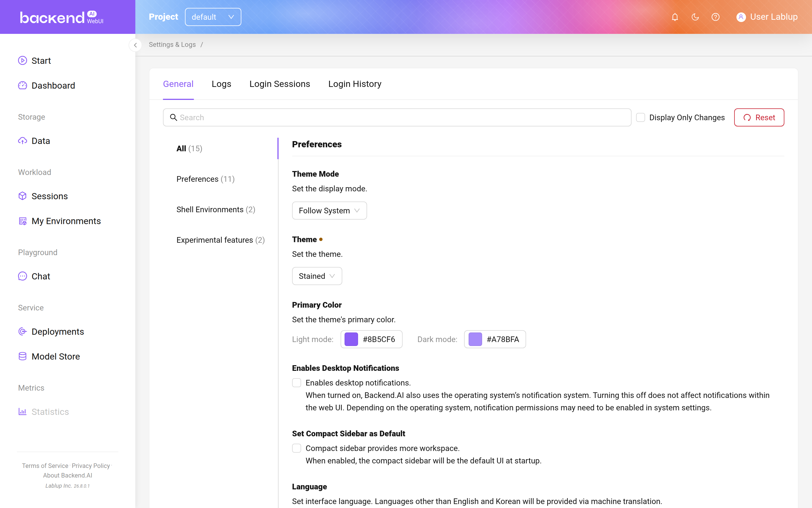The height and width of the screenshot is (508, 812).
Task: Open the Privacy Policy link
Action: click(91, 466)
